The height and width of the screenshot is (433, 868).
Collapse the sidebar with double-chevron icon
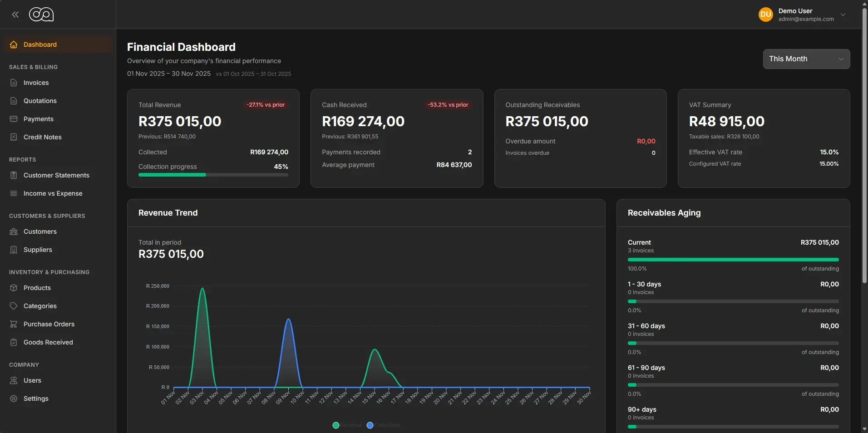[x=15, y=15]
